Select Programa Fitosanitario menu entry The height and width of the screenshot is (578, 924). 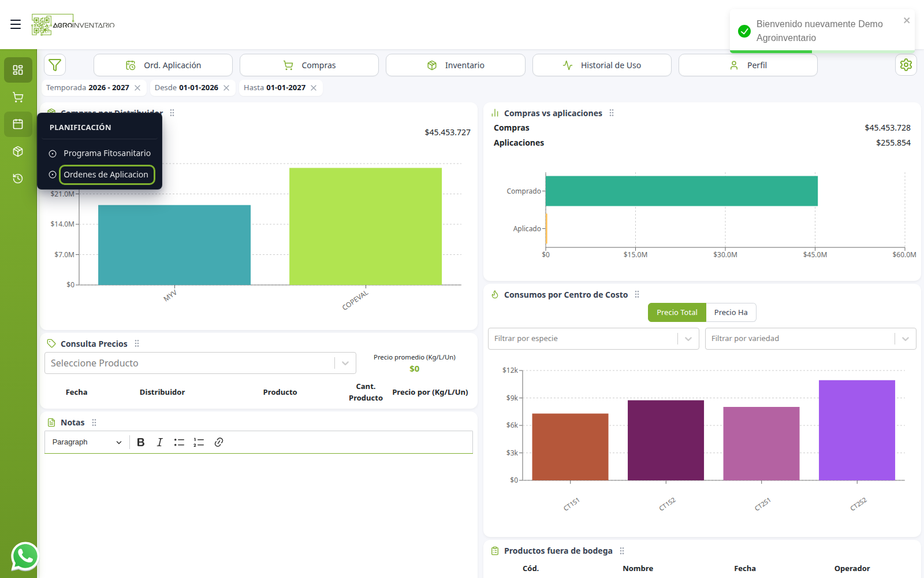click(107, 153)
